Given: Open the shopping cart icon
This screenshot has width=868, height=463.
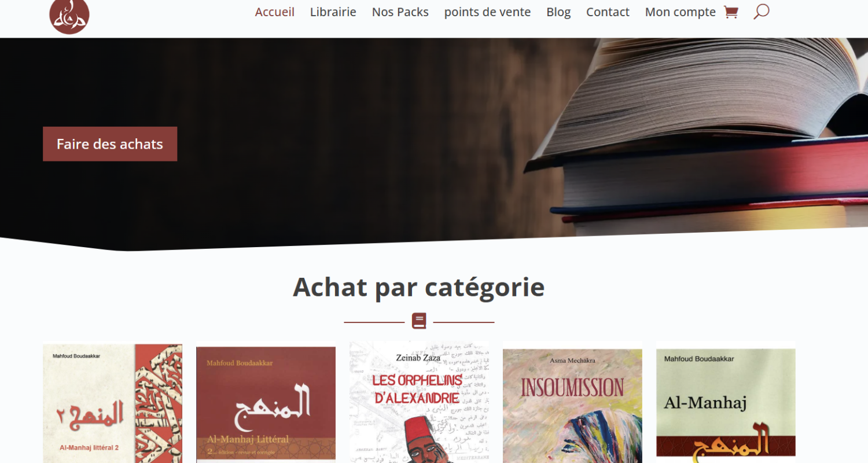Looking at the screenshot, I should [731, 12].
